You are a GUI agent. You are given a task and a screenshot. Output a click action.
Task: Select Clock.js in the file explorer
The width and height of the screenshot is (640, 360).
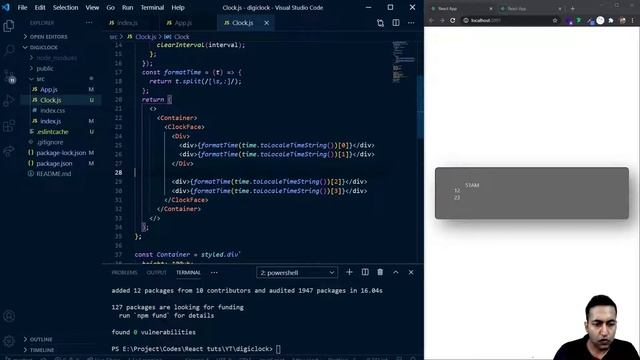click(x=51, y=100)
